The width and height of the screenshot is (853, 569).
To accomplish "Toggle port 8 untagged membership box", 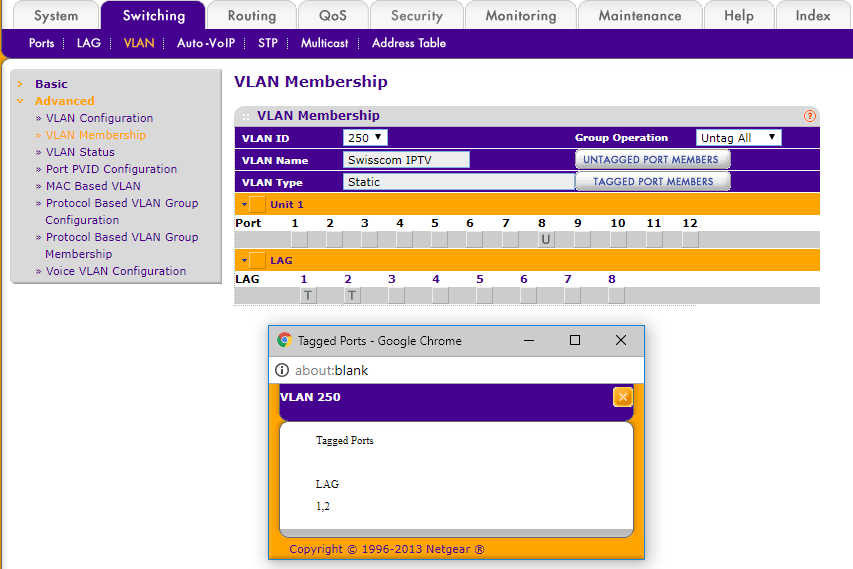I will coord(545,239).
